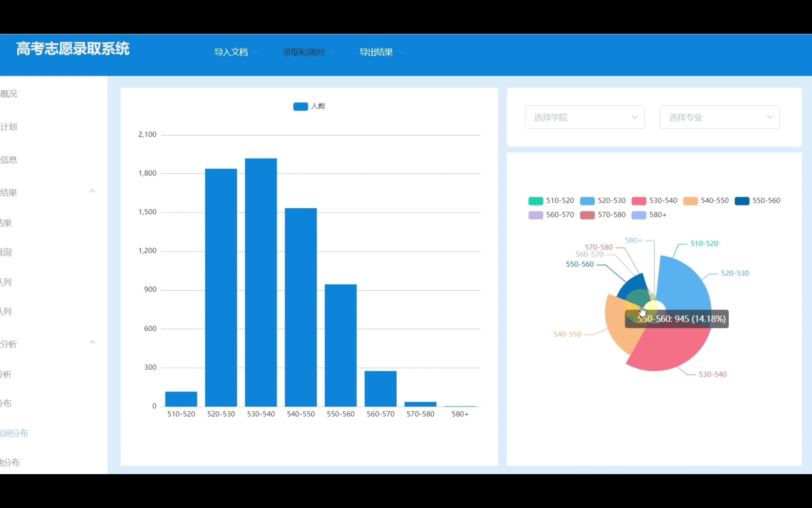The image size is (812, 508).
Task: Click the 540-550 pie label text
Action: (567, 334)
